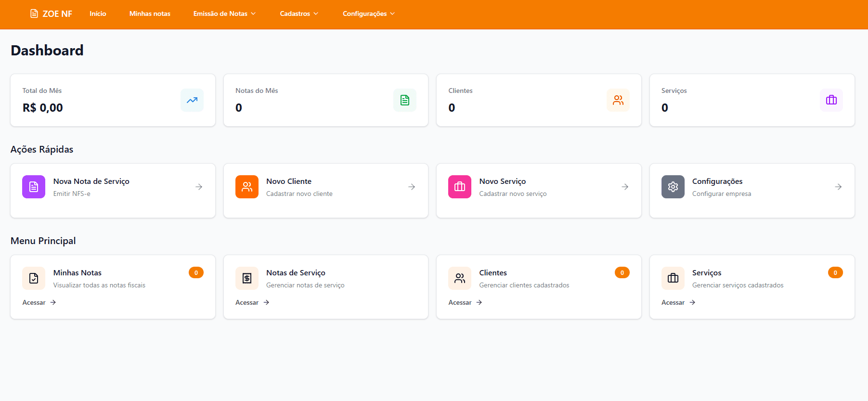Open the Configurações quick action title

click(717, 181)
